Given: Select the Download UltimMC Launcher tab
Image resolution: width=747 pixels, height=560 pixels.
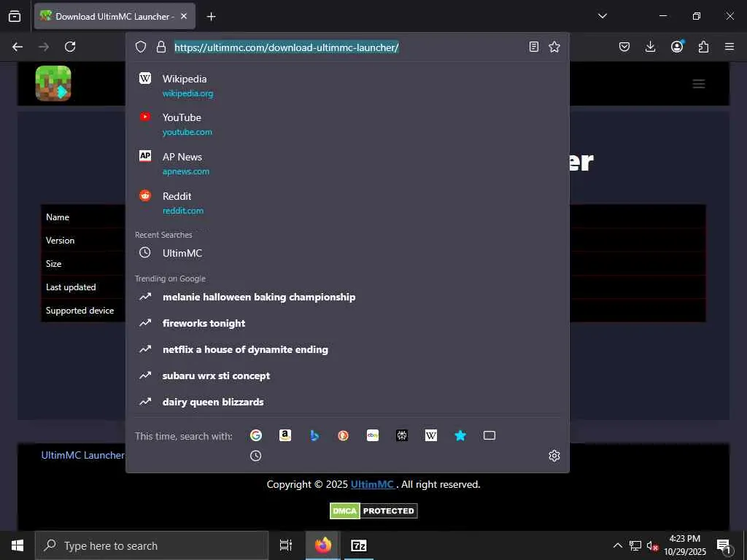Looking at the screenshot, I should tap(115, 16).
